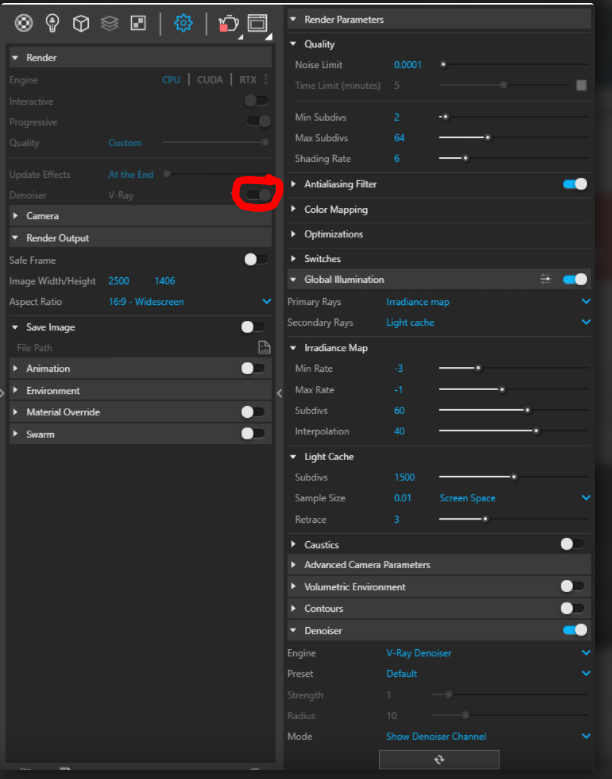Expand the Color Mapping section
This screenshot has height=779, width=612.
click(336, 210)
